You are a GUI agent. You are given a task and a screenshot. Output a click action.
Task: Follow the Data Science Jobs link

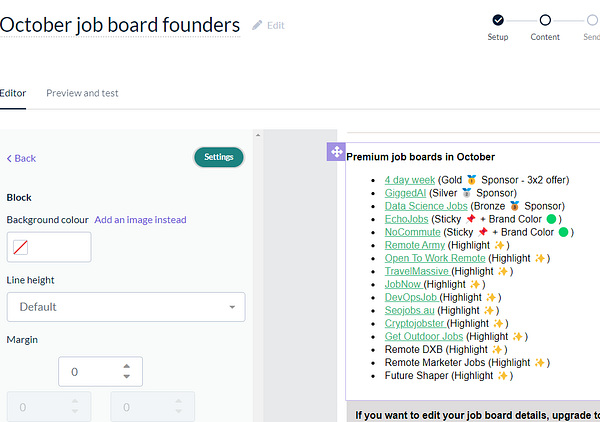click(426, 206)
